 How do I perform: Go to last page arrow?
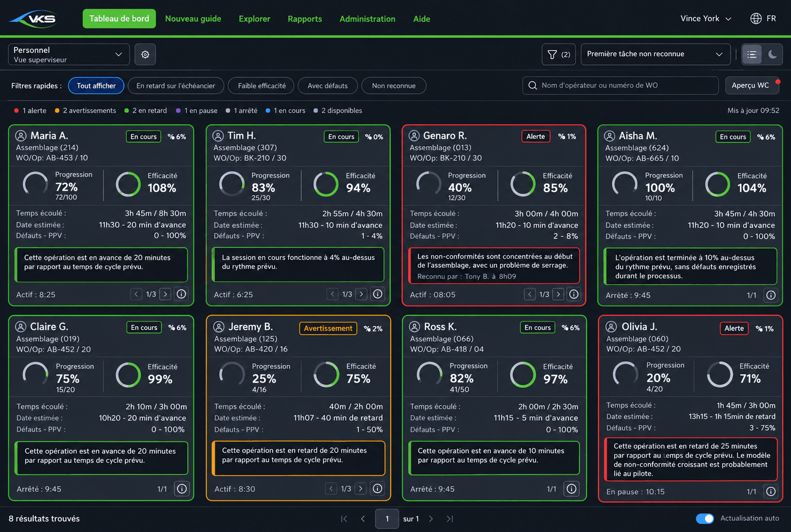450,519
